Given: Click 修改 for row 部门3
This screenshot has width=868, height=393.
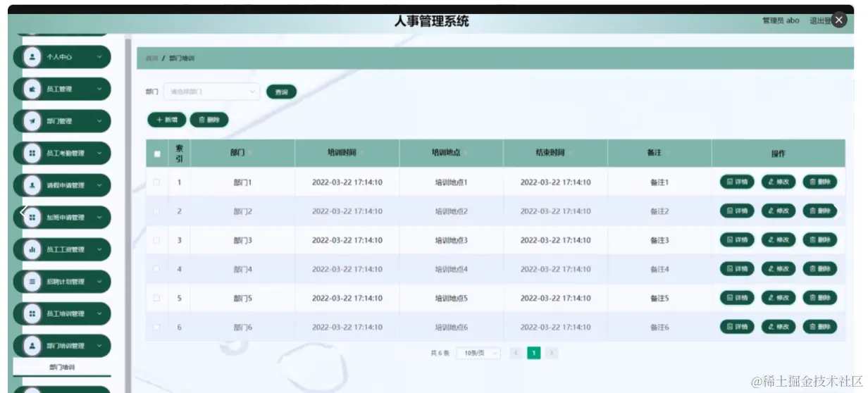Looking at the screenshot, I should [779, 239].
